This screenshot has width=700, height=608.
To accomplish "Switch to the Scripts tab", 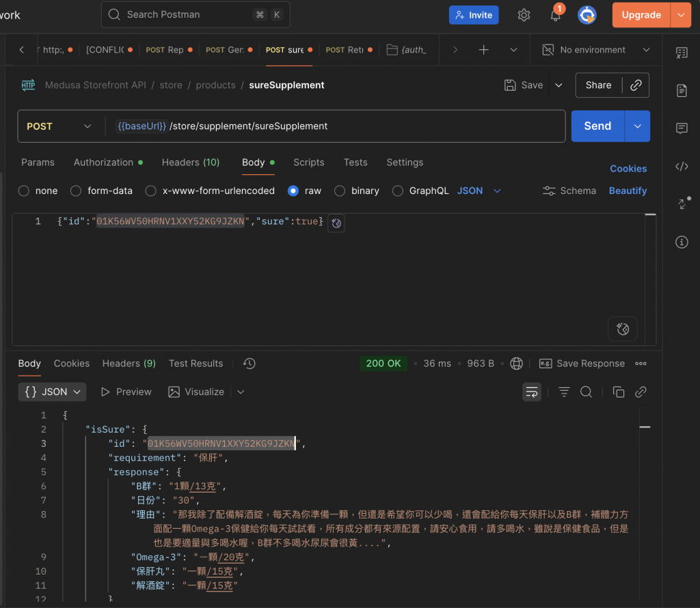I will point(309,163).
